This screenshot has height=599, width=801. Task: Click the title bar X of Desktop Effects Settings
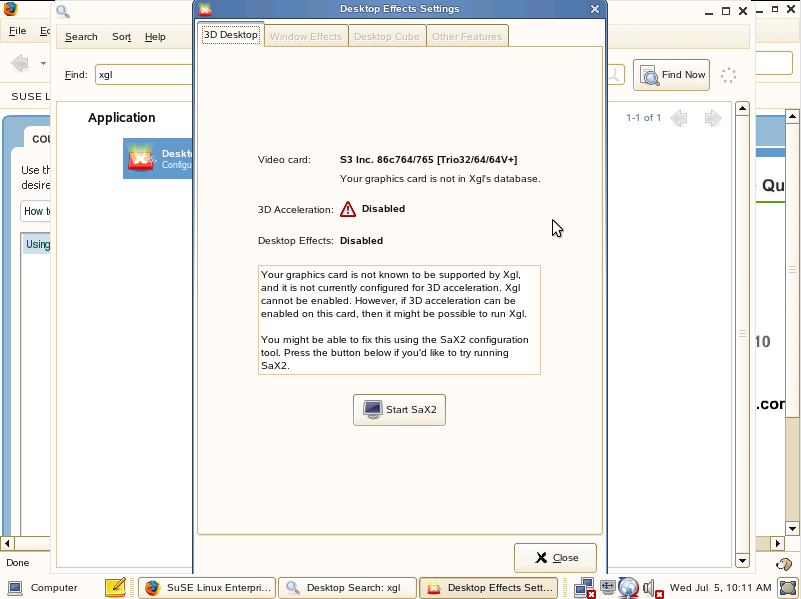(595, 9)
